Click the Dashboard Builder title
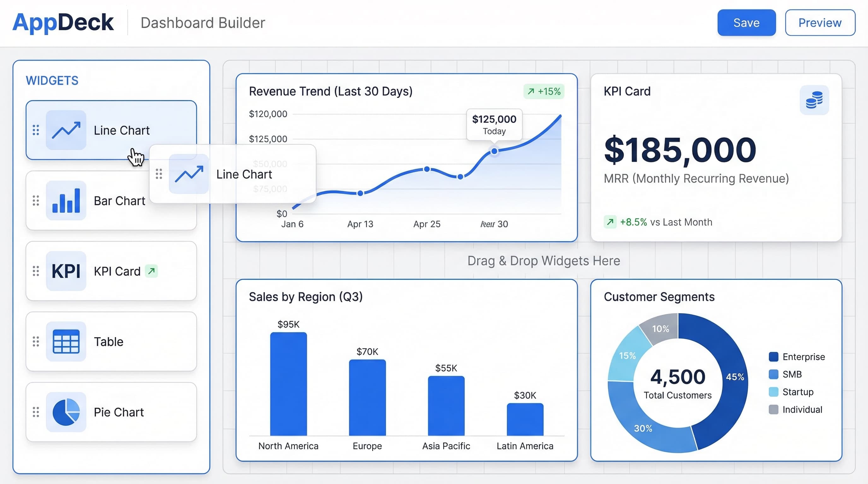Screen dimensions: 868x484 coord(203,23)
